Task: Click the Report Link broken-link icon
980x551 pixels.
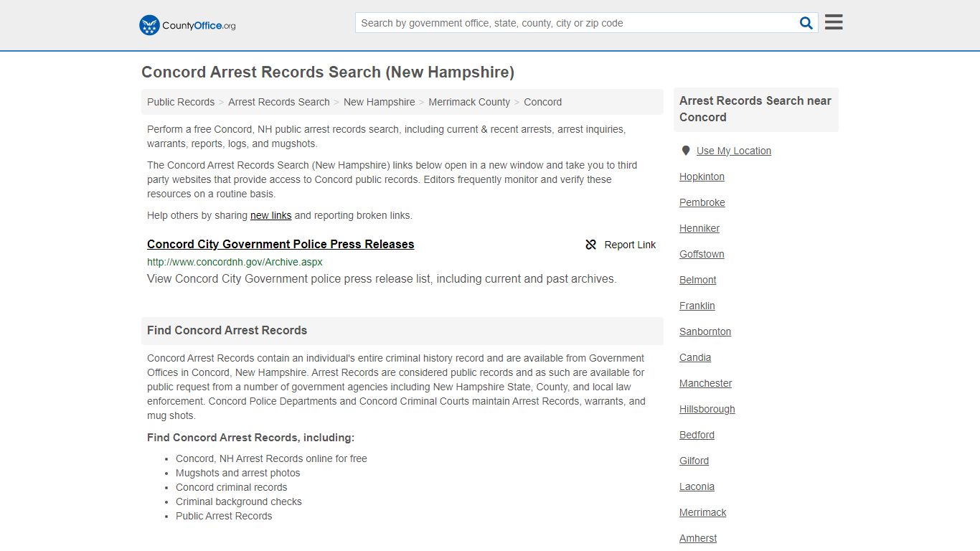Action: point(591,245)
